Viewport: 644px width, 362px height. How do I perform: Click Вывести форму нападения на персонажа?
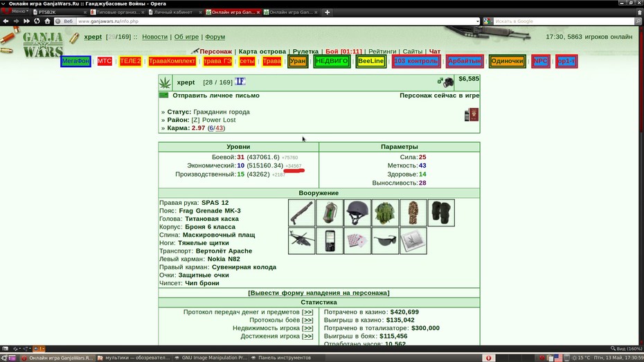[x=319, y=293]
